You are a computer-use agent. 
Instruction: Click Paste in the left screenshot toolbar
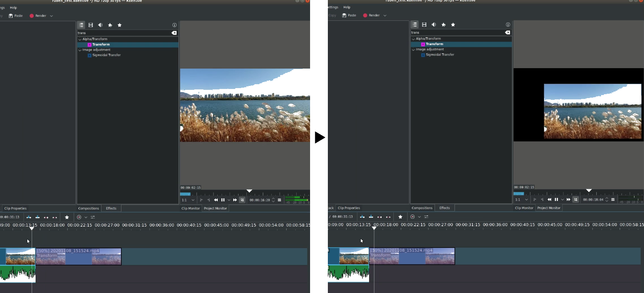[15, 16]
